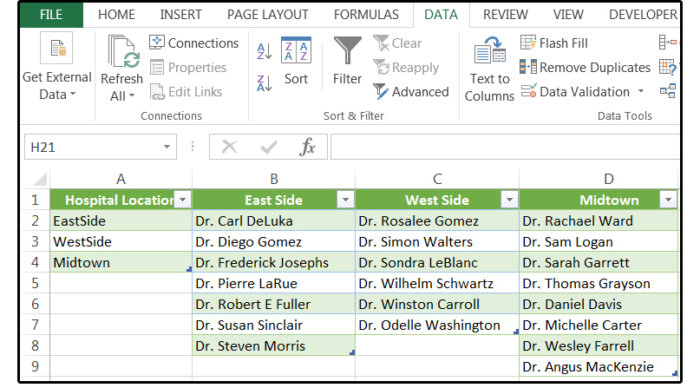This screenshot has height=388, width=700.
Task: Select cell containing EastSide
Action: click(121, 221)
